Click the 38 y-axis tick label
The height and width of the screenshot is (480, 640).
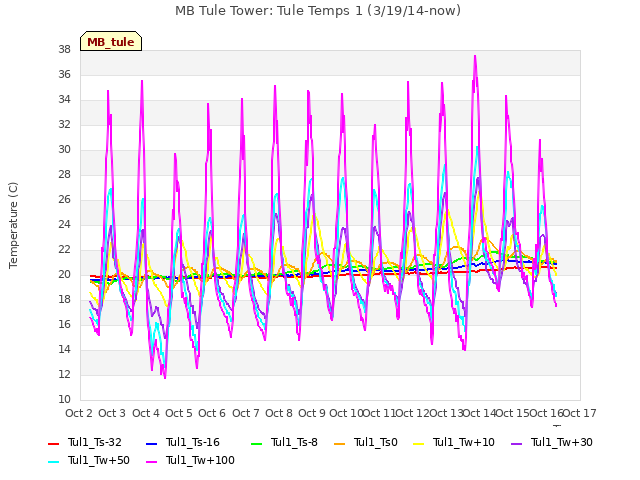64,50
